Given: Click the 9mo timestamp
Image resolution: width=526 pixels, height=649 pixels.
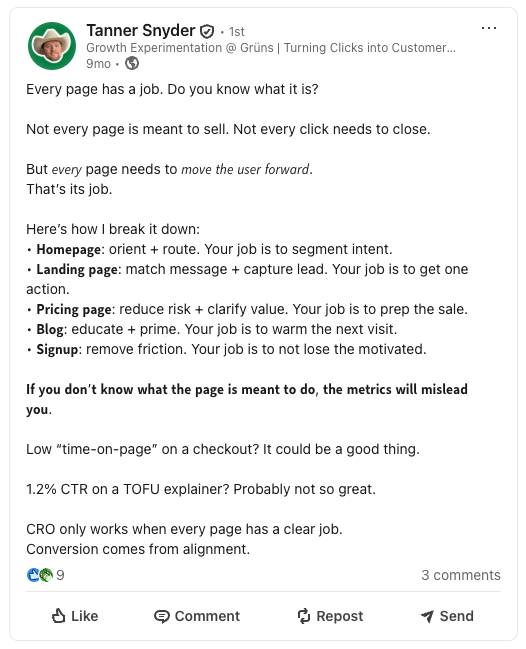Looking at the screenshot, I should (98, 64).
